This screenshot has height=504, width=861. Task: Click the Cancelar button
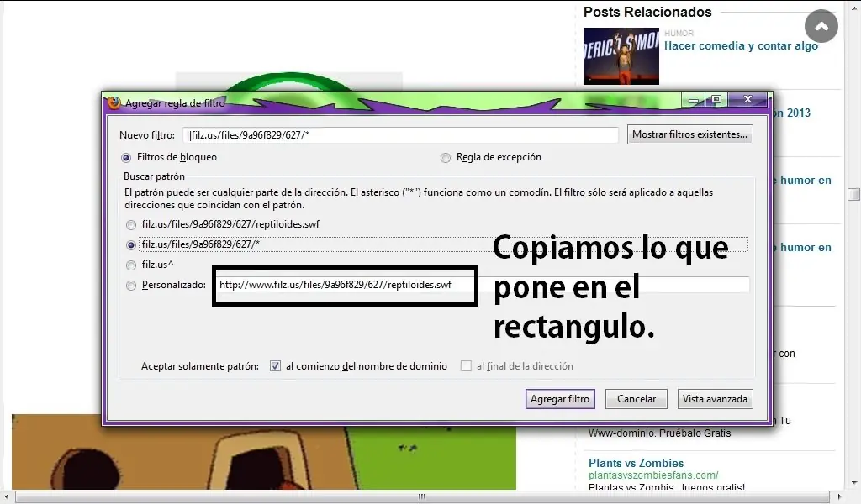click(x=636, y=399)
